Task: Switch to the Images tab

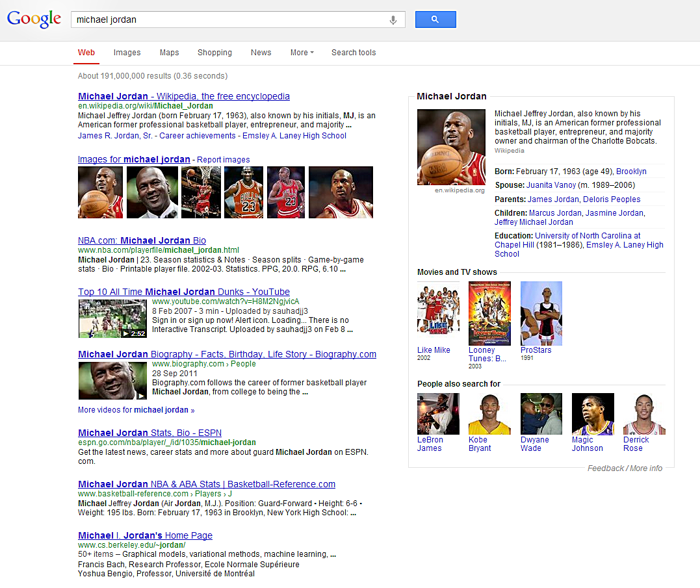Action: tap(127, 53)
